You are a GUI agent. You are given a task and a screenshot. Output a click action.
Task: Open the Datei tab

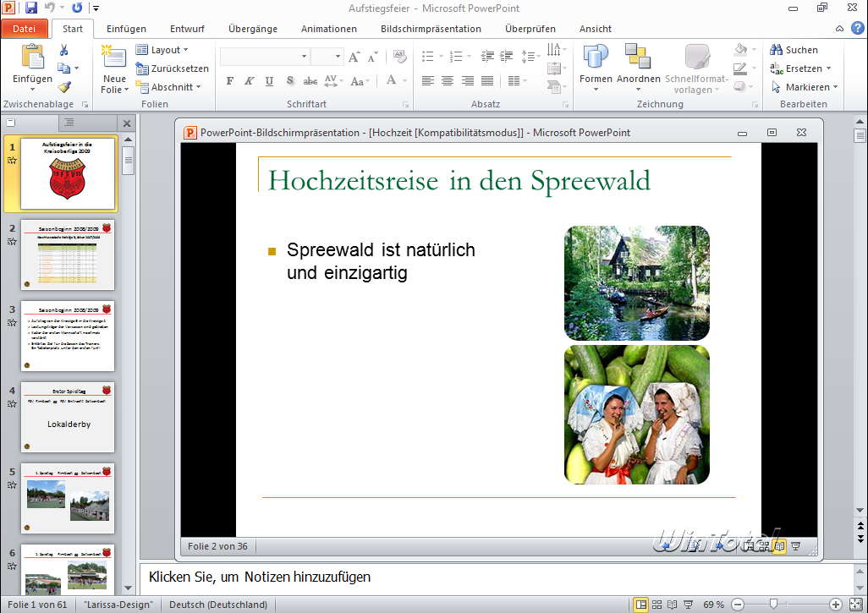[x=24, y=29]
